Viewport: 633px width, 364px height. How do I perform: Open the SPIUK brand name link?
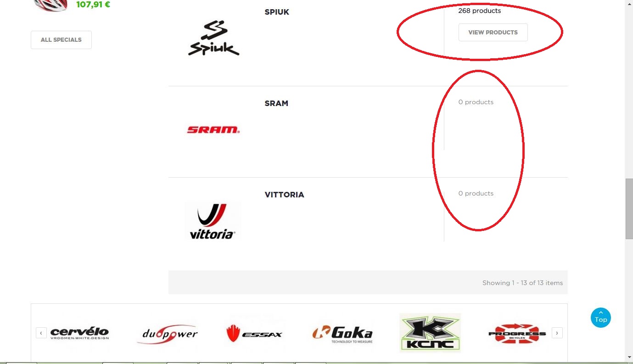click(x=277, y=12)
